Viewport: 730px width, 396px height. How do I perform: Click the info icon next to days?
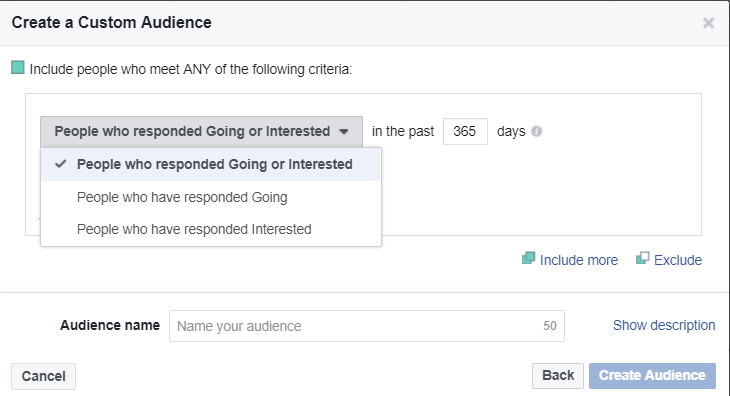(x=537, y=132)
